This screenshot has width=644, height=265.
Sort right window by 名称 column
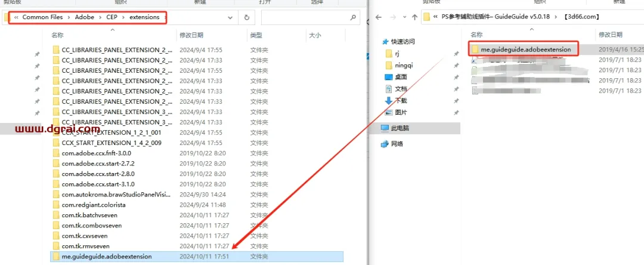pos(476,35)
